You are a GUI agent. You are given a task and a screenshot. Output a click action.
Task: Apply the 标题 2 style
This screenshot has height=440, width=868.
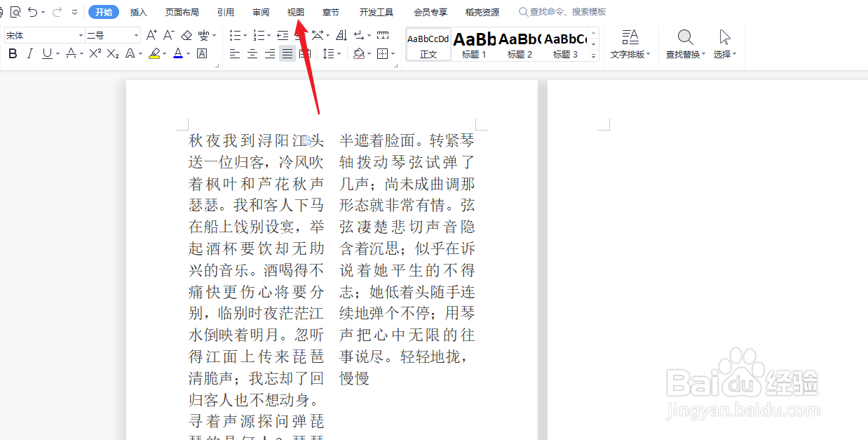click(520, 44)
